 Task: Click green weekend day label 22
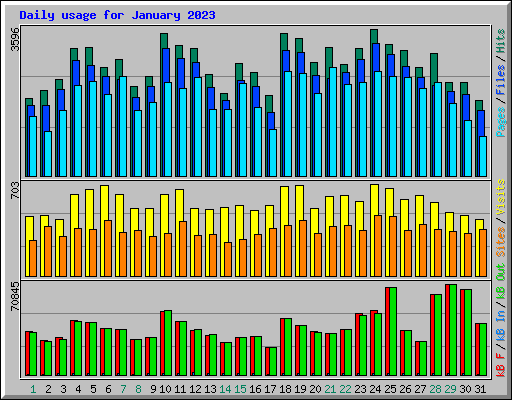[345, 389]
